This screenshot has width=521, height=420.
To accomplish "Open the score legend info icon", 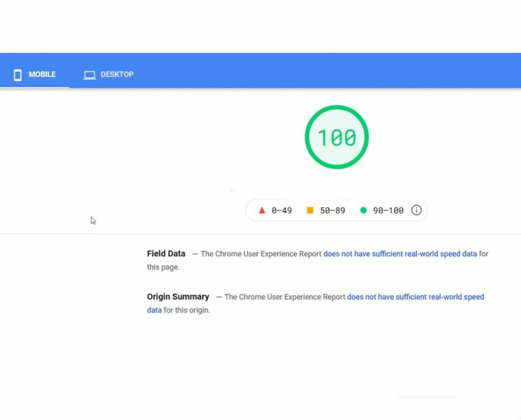I will 416,210.
